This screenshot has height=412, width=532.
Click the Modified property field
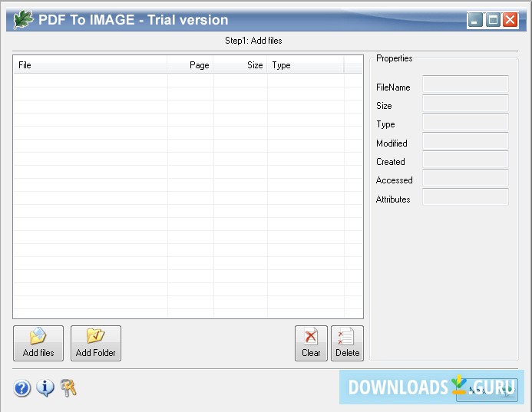click(465, 140)
